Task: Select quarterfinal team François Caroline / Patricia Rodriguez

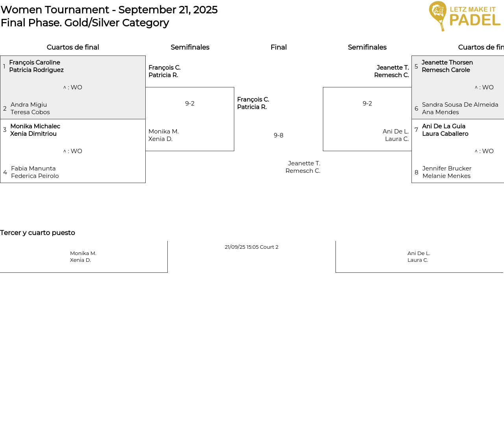Action: coord(36,66)
